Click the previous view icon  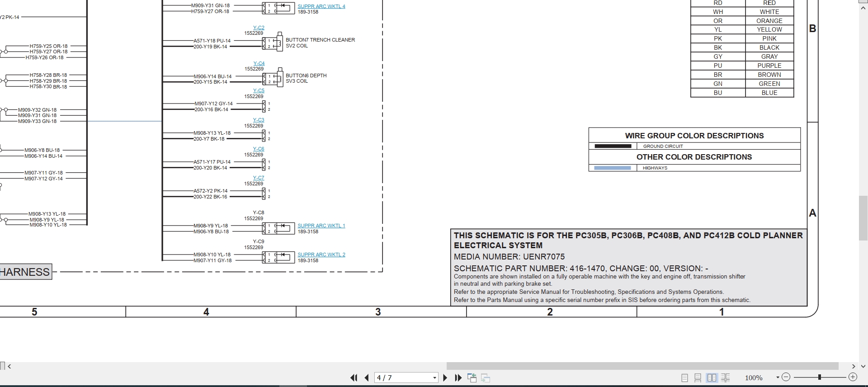click(x=472, y=378)
